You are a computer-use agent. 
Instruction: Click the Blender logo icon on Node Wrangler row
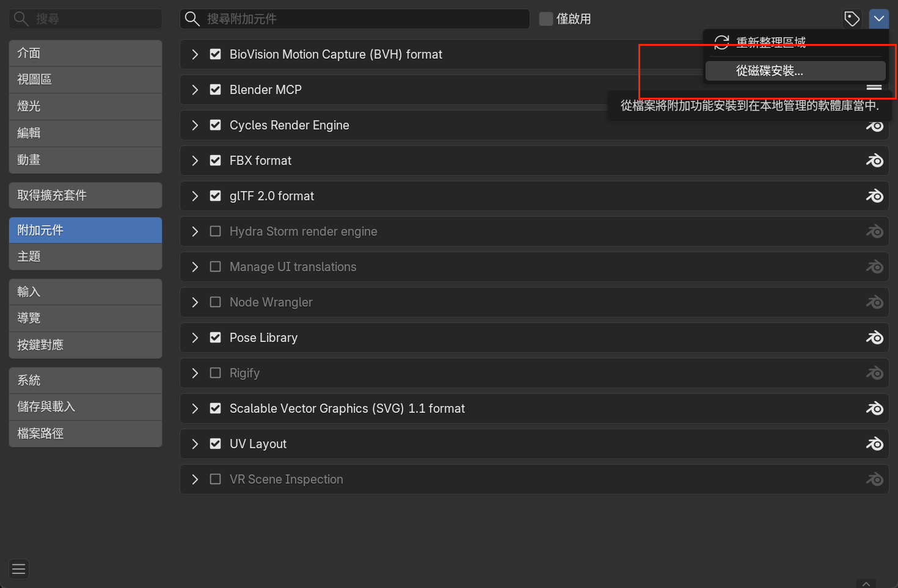click(x=875, y=302)
